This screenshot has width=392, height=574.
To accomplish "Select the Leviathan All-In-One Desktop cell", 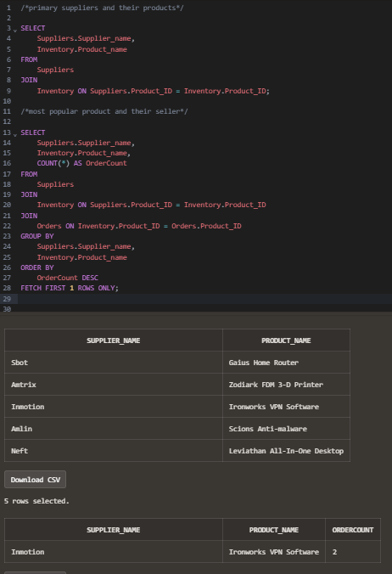I will pos(286,451).
